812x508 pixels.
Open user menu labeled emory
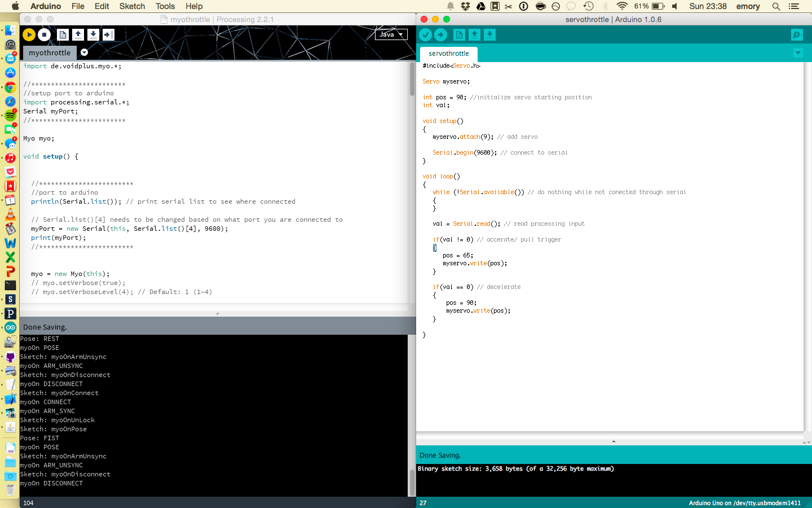[x=748, y=6]
